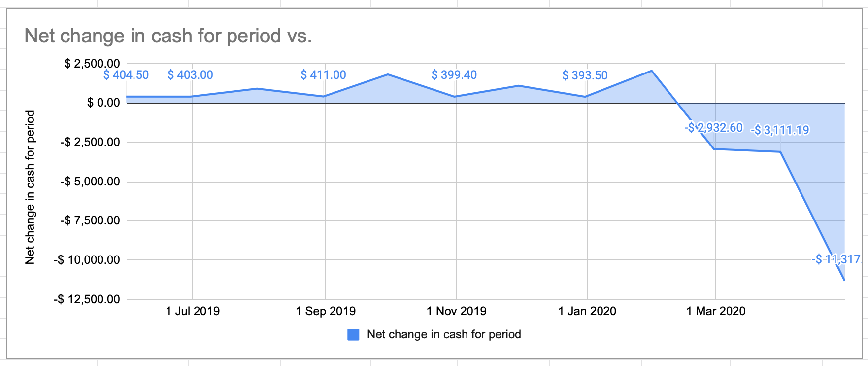Click the $ 0.00 vertical axis label
The image size is (868, 366).
[x=103, y=103]
